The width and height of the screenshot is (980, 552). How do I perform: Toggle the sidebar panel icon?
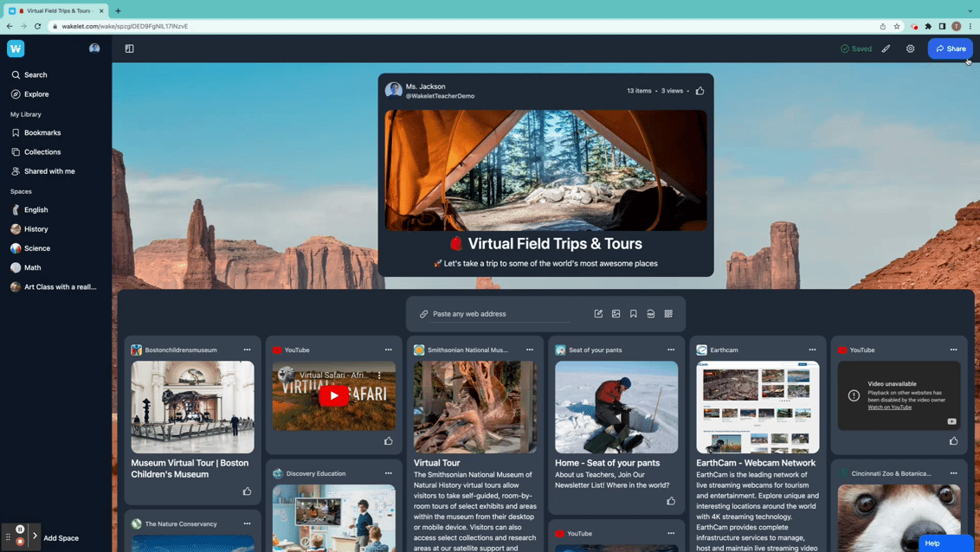[x=129, y=48]
